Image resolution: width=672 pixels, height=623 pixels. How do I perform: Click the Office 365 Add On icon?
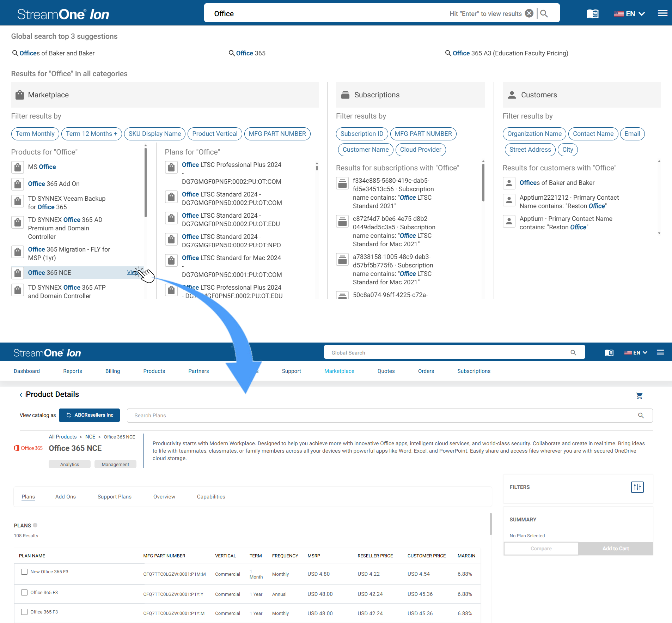(18, 184)
